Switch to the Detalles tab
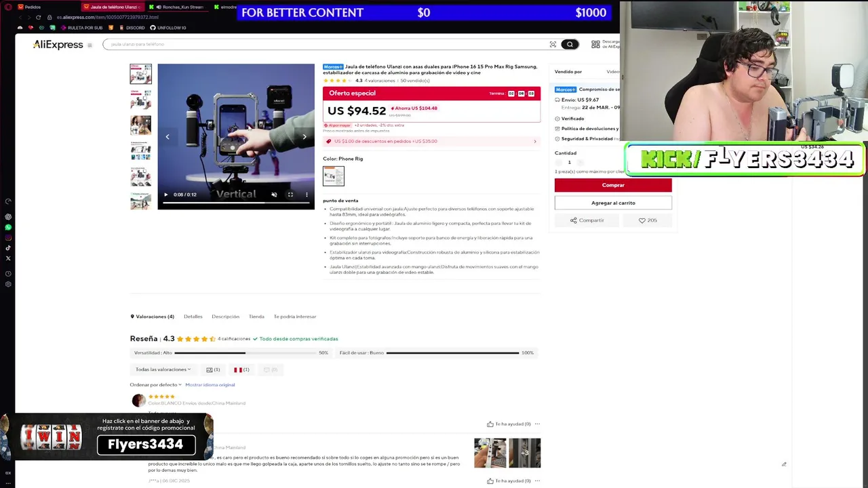 pyautogui.click(x=193, y=317)
